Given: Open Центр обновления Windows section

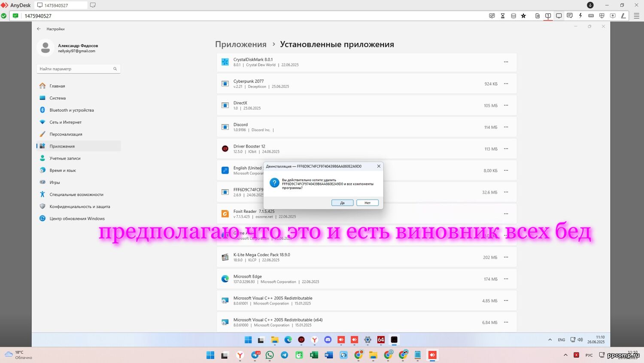Looking at the screenshot, I should pos(79,218).
